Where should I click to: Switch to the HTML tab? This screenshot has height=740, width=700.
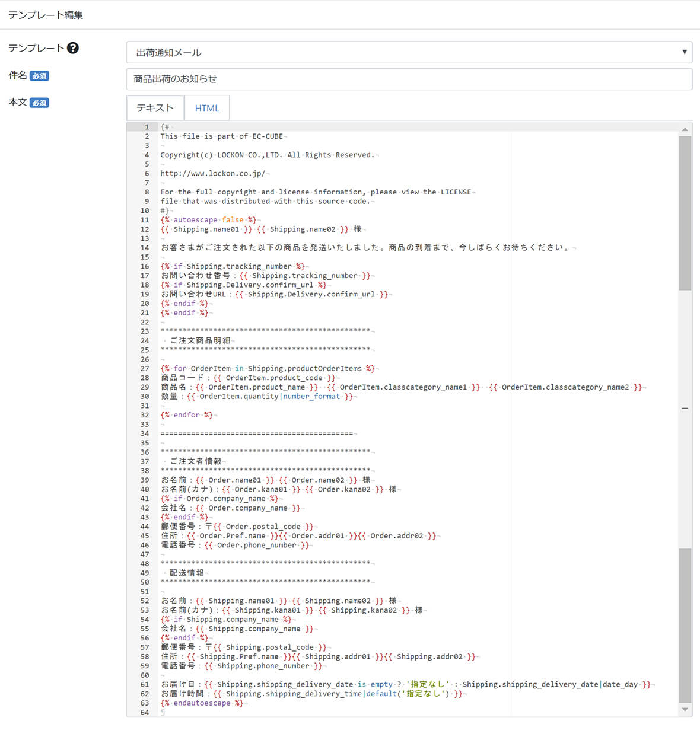pyautogui.click(x=207, y=108)
